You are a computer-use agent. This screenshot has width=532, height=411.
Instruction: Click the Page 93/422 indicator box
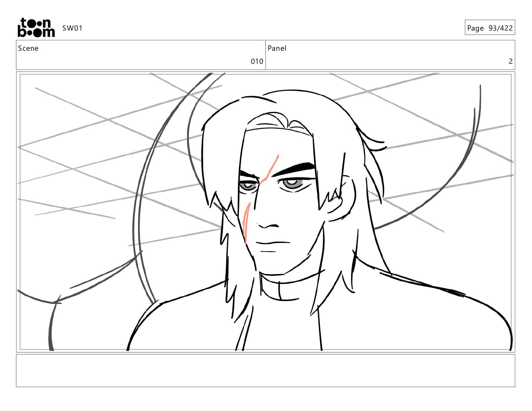(490, 28)
